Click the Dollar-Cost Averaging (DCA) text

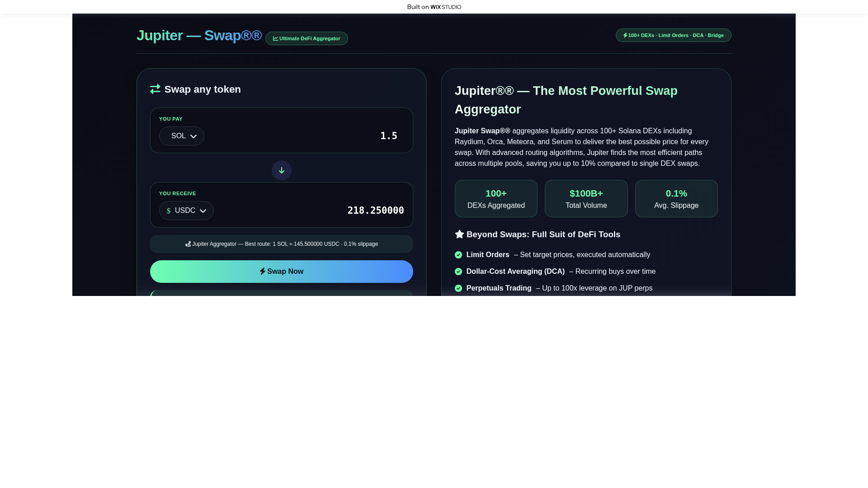515,272
